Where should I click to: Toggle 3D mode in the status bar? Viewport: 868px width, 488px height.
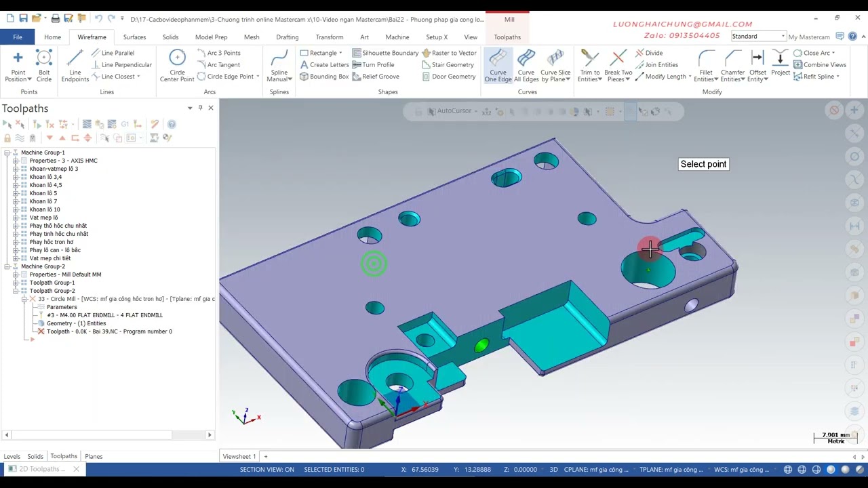click(x=553, y=469)
